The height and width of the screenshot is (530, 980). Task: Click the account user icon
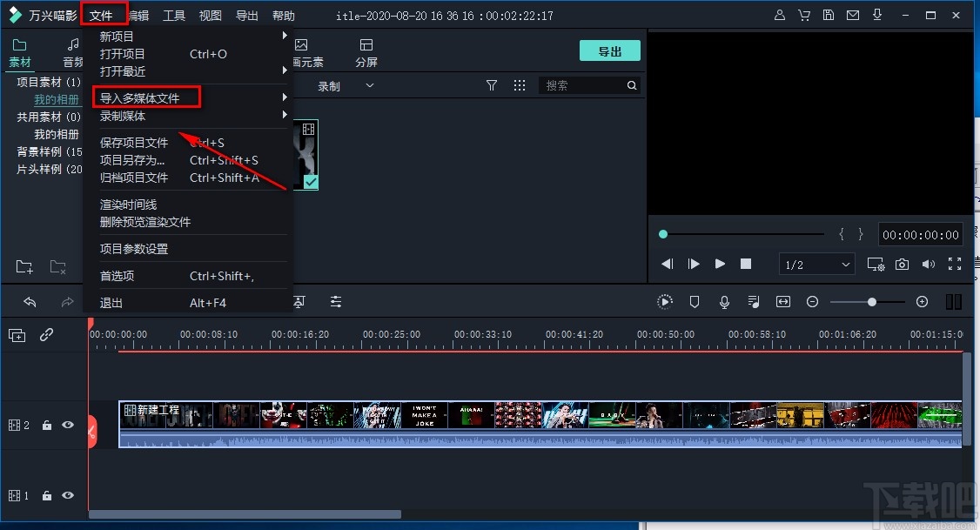[779, 15]
